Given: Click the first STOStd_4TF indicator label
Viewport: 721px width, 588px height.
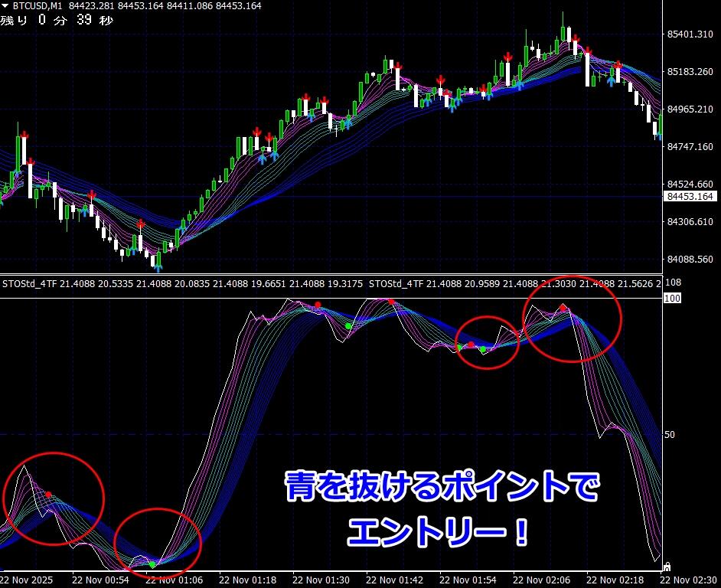Looking at the screenshot, I should pyautogui.click(x=29, y=284).
